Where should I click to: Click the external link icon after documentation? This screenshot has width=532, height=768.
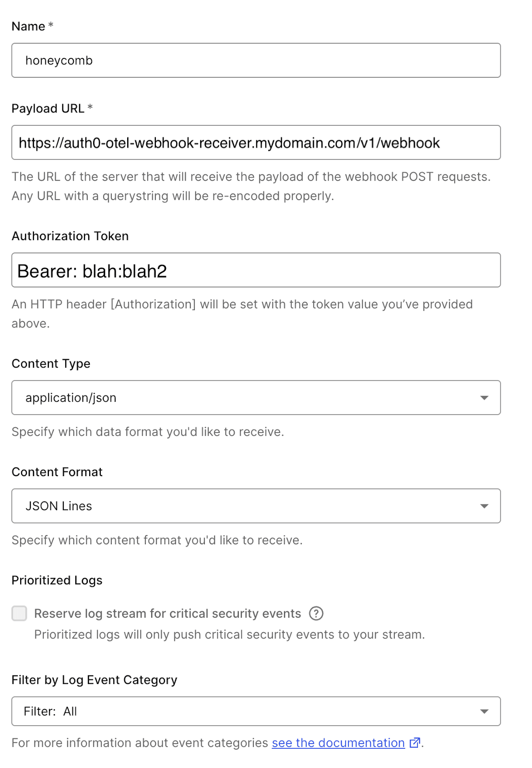tap(414, 743)
